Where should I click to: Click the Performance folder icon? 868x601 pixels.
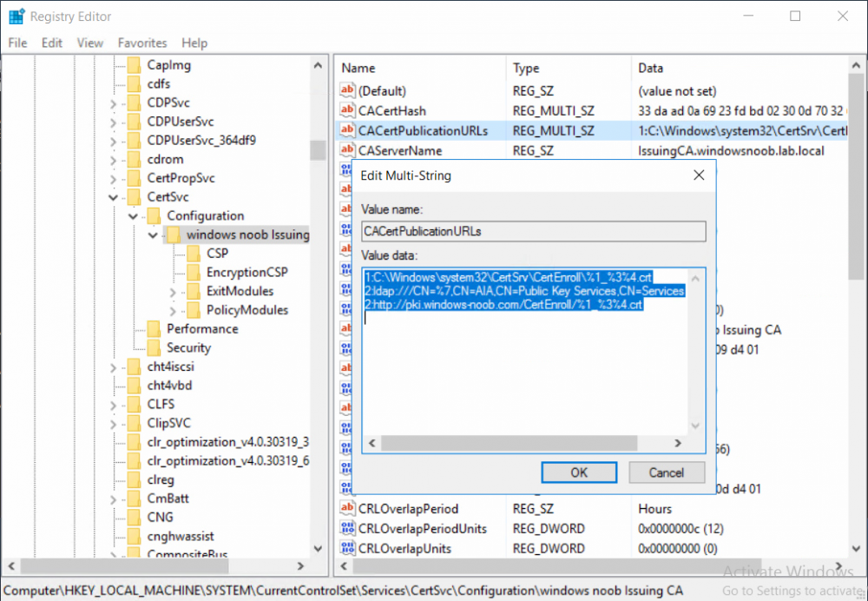pos(154,329)
